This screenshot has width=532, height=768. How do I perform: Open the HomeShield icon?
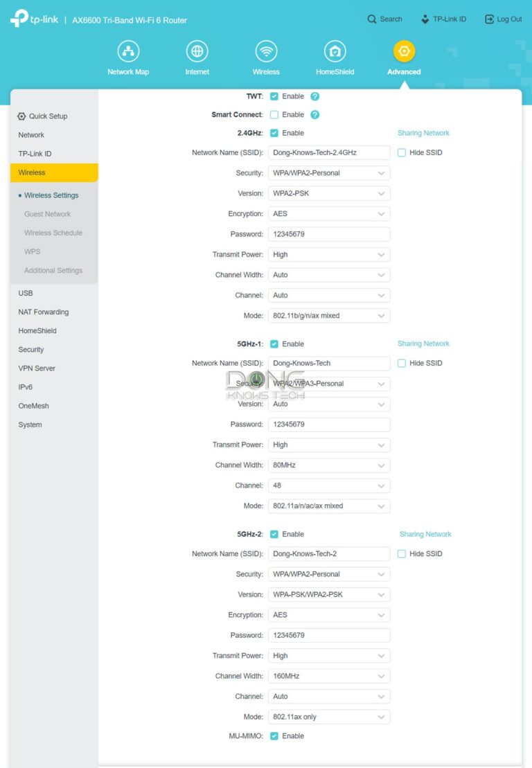[x=335, y=51]
